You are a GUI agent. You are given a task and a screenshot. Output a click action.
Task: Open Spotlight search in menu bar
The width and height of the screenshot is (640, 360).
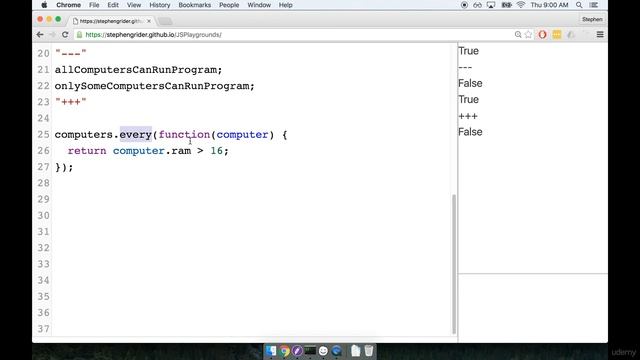579,5
